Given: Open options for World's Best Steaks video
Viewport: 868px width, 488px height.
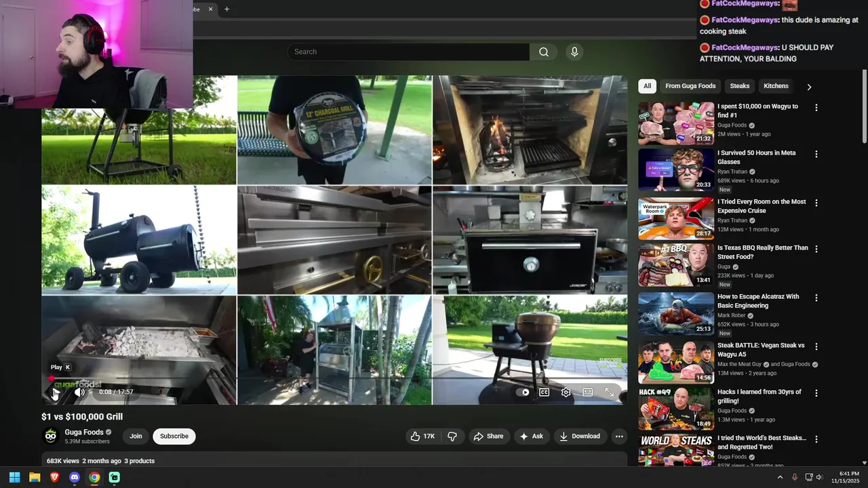Looking at the screenshot, I should [x=816, y=439].
